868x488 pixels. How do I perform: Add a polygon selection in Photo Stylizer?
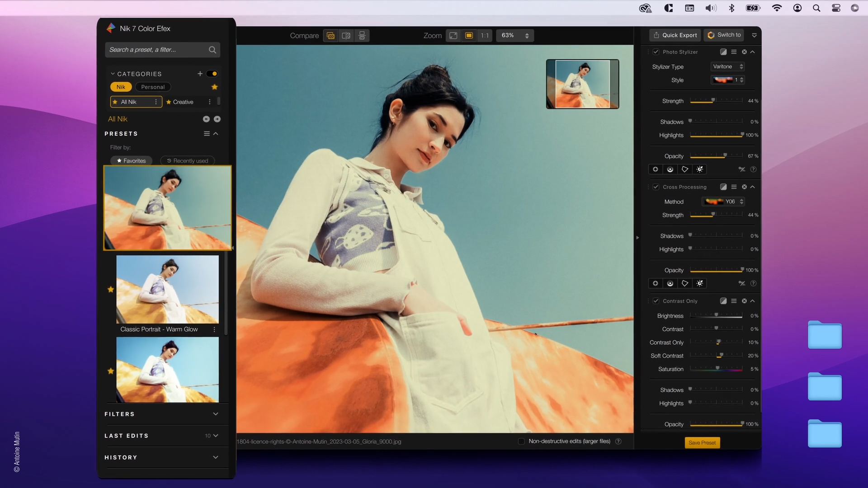685,169
